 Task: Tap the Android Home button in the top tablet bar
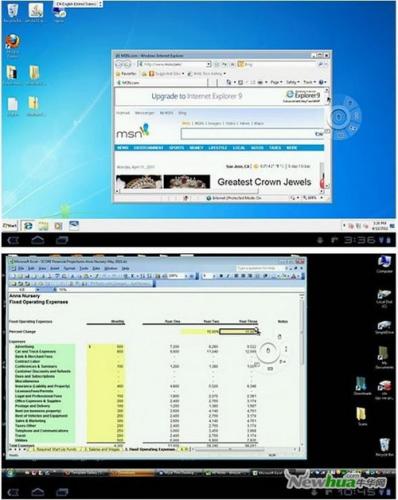[x=37, y=240]
